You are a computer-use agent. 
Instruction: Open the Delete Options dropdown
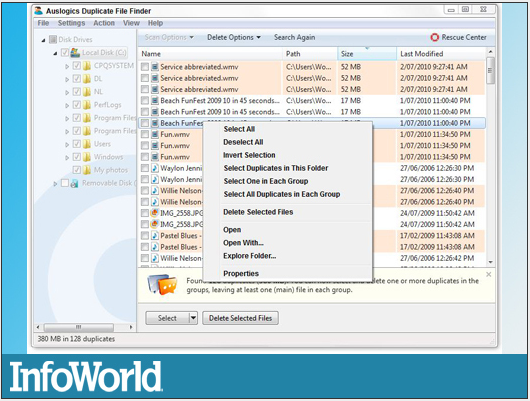(x=234, y=38)
